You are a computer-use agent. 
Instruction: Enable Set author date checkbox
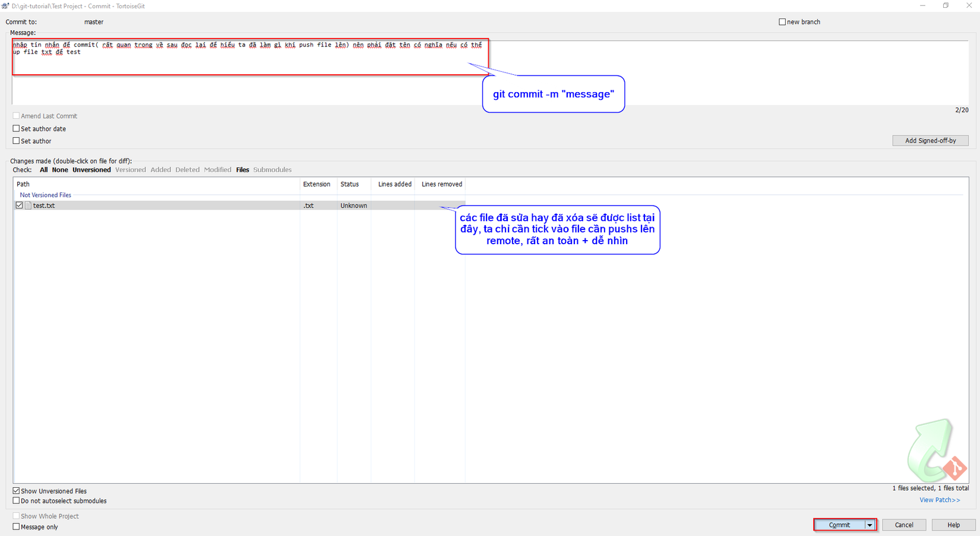(16, 128)
